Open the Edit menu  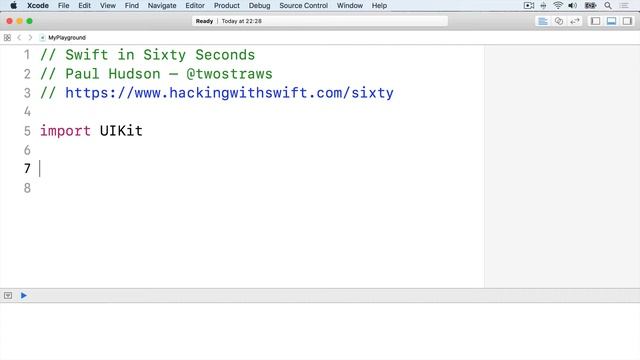click(x=84, y=6)
